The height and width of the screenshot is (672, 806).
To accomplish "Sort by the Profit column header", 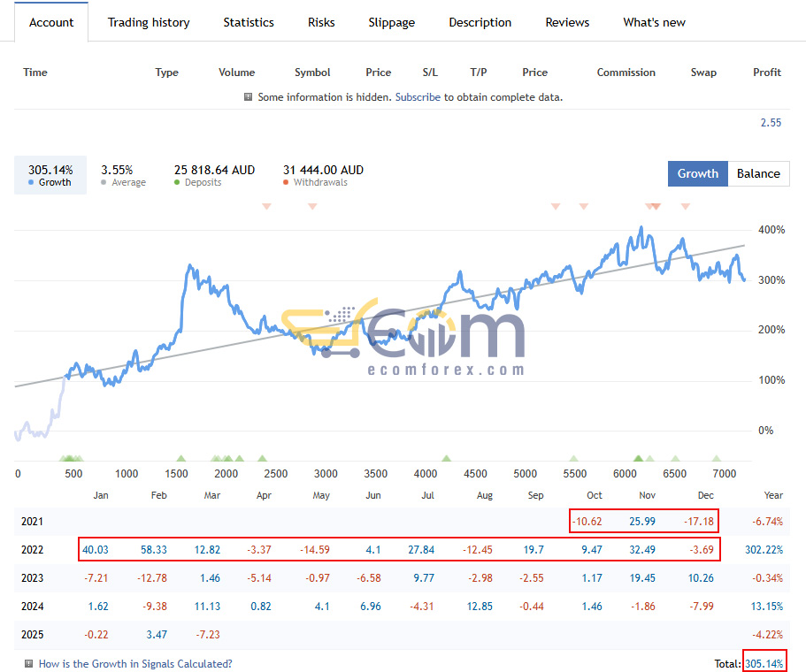I will 767,73.
